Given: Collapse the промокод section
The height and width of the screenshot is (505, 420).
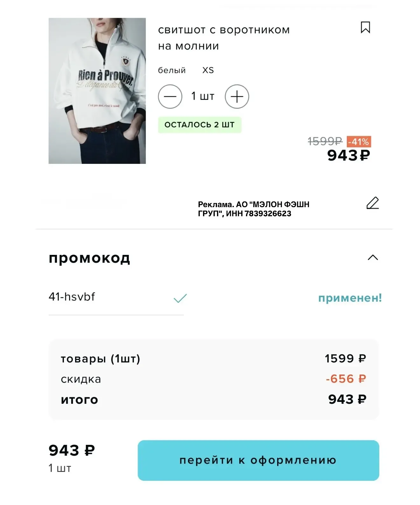Looking at the screenshot, I should point(373,257).
